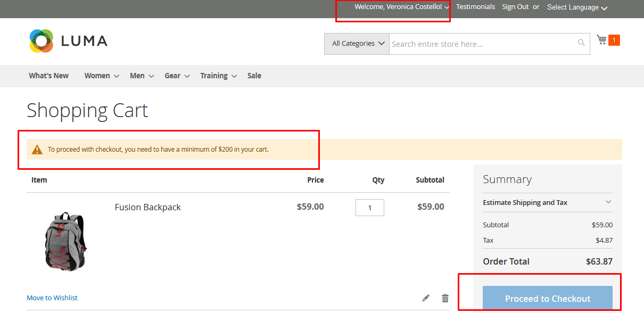Viewport: 644px width, 313px height.
Task: Click Proceed to Checkout
Action: tap(547, 298)
